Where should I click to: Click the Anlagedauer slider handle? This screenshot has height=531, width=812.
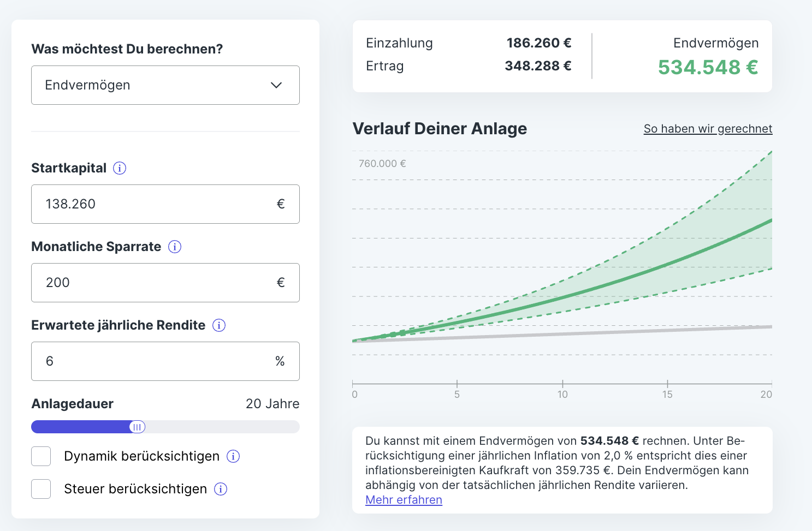[137, 427]
